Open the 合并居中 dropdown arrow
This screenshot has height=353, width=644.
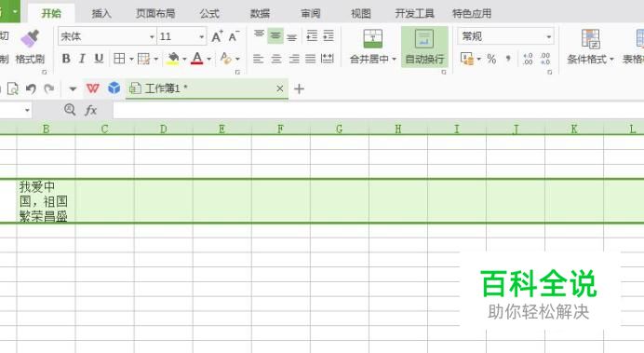coord(394,60)
